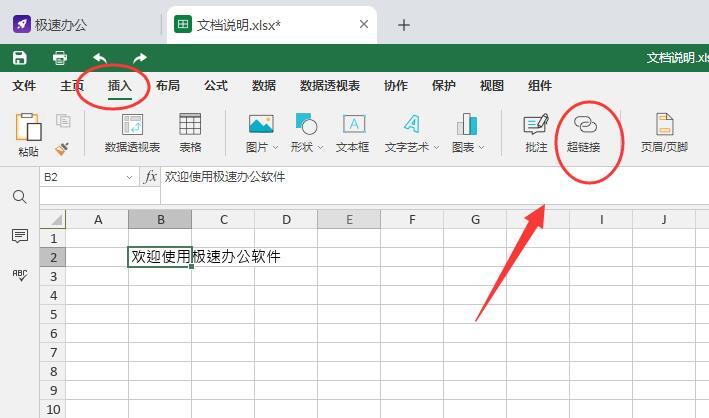Click the Chart (图表) icon
709x418 pixels.
[x=467, y=124]
